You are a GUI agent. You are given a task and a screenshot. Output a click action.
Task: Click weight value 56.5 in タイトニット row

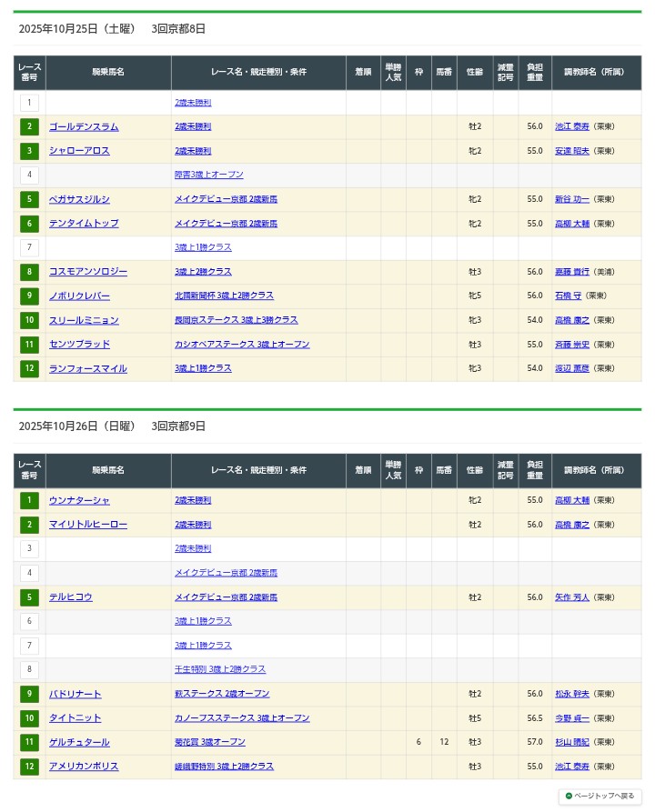point(535,717)
